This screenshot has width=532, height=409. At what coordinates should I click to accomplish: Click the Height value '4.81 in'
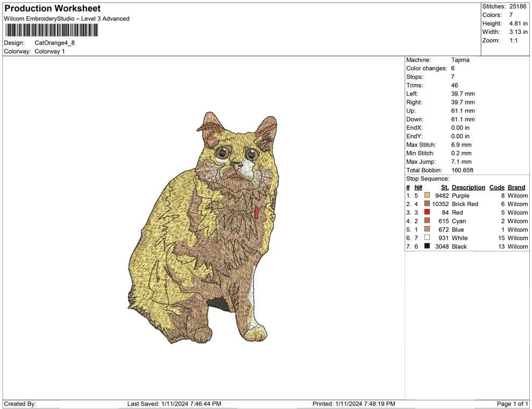tap(519, 24)
